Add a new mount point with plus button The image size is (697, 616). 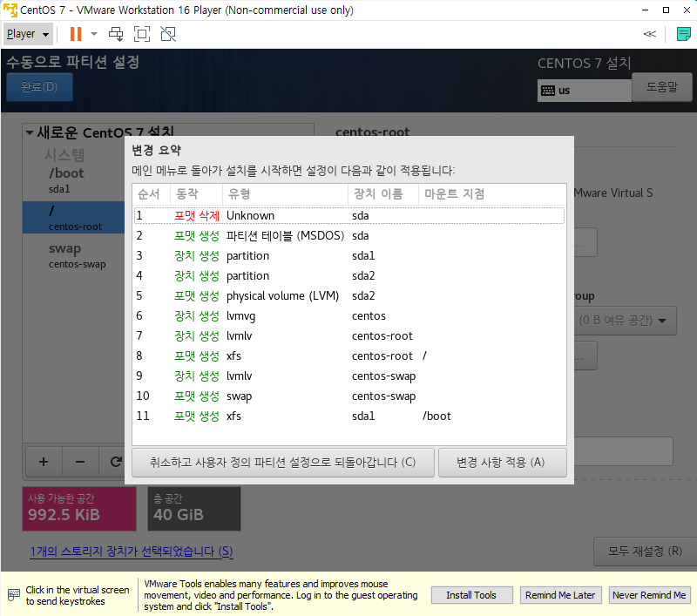click(44, 462)
